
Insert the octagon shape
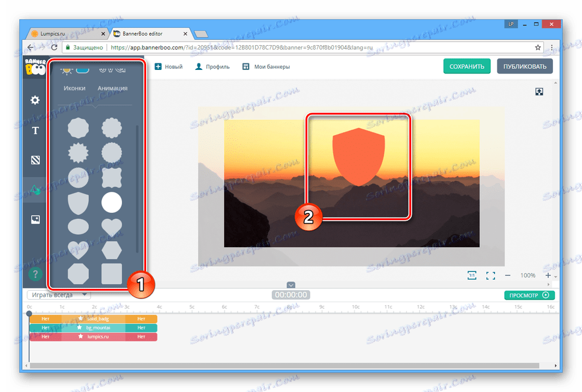point(78,274)
